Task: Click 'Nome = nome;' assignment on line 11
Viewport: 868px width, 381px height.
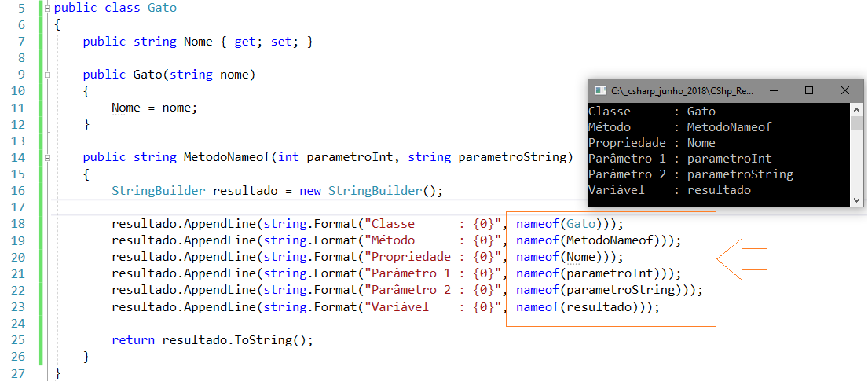Action: pyautogui.click(x=155, y=108)
